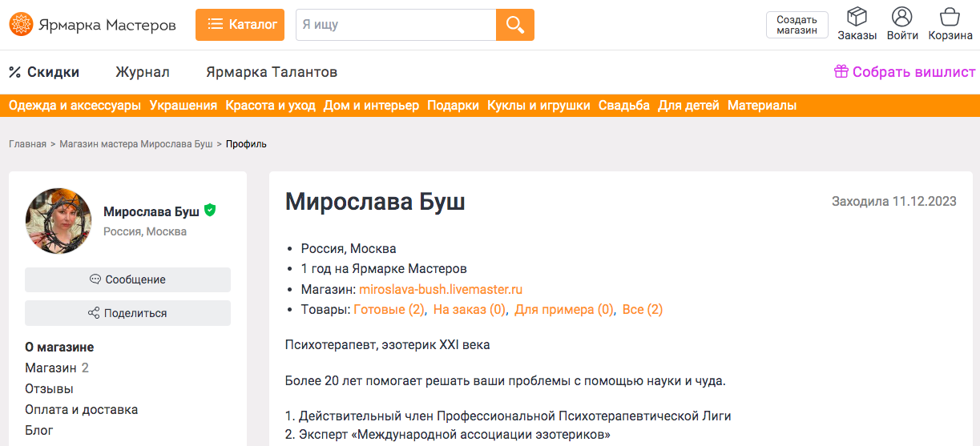Click 1 год на Ярмарке Мастеров text
Screen dimensions: 980x446
[384, 269]
